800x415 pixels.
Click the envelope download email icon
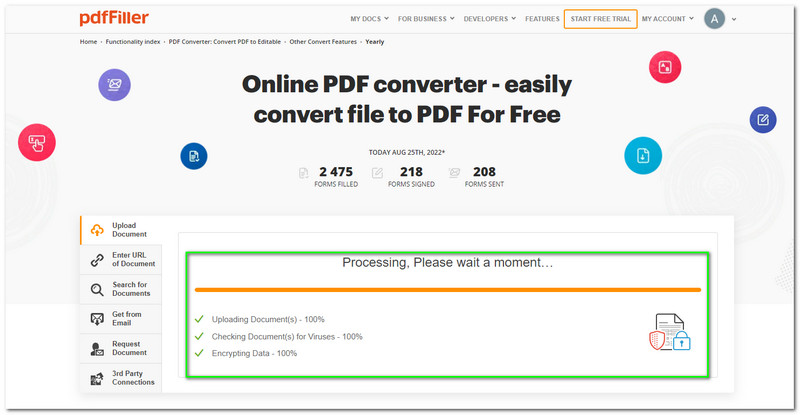[x=97, y=319]
